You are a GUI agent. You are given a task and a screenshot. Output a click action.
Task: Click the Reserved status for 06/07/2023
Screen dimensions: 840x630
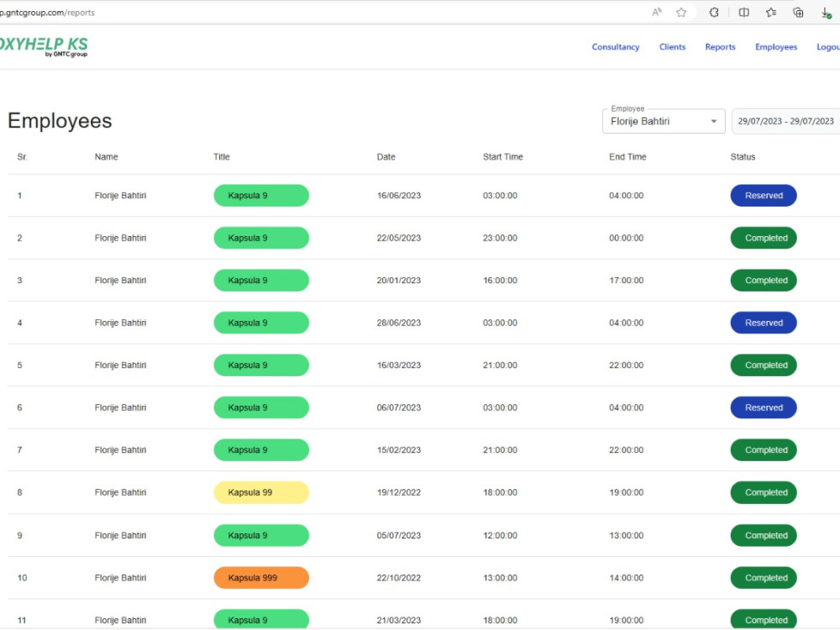pos(764,407)
